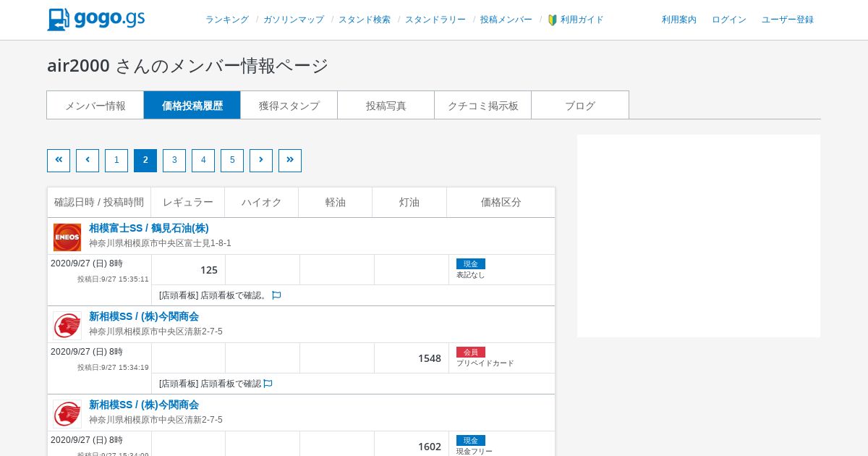Open スタンド検索 in top navigation
Image resolution: width=868 pixels, height=456 pixels.
click(365, 20)
